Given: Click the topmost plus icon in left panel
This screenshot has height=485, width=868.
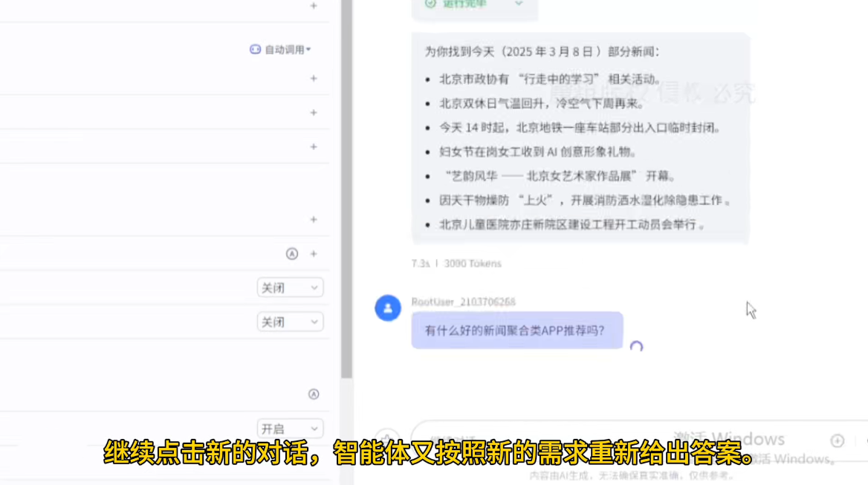Looking at the screenshot, I should coord(314,6).
